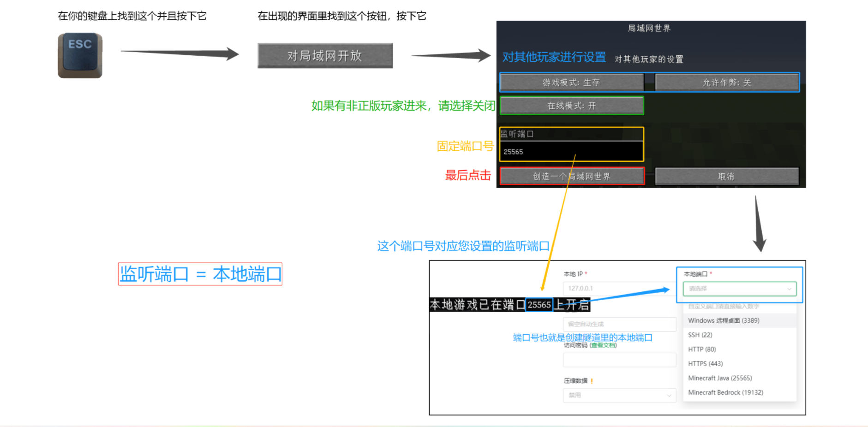This screenshot has width=868, height=427.
Task: Click 创造一个局域网世界 button
Action: 572,176
